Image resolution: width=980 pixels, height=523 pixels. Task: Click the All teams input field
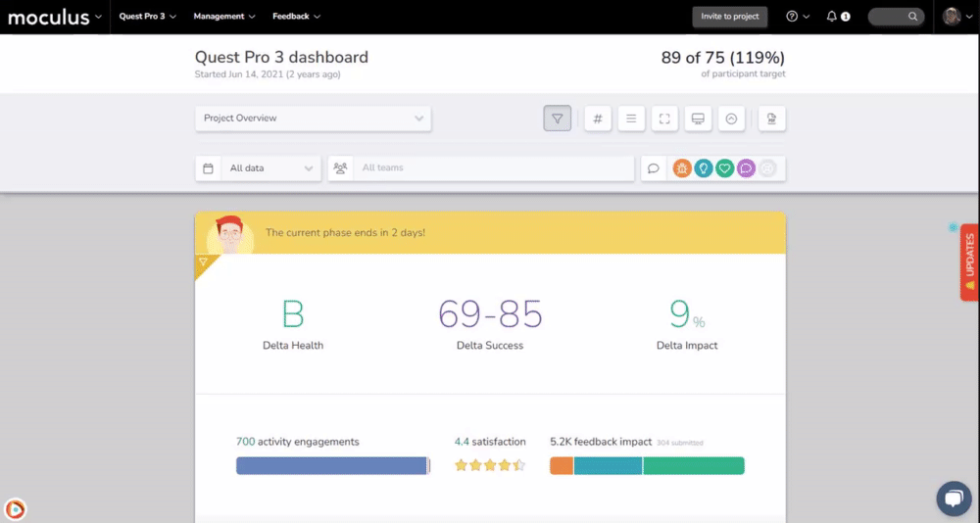click(x=490, y=168)
